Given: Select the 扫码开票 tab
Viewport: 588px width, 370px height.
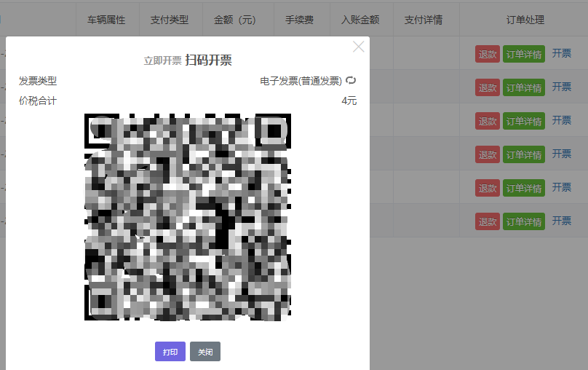Looking at the screenshot, I should point(209,60).
